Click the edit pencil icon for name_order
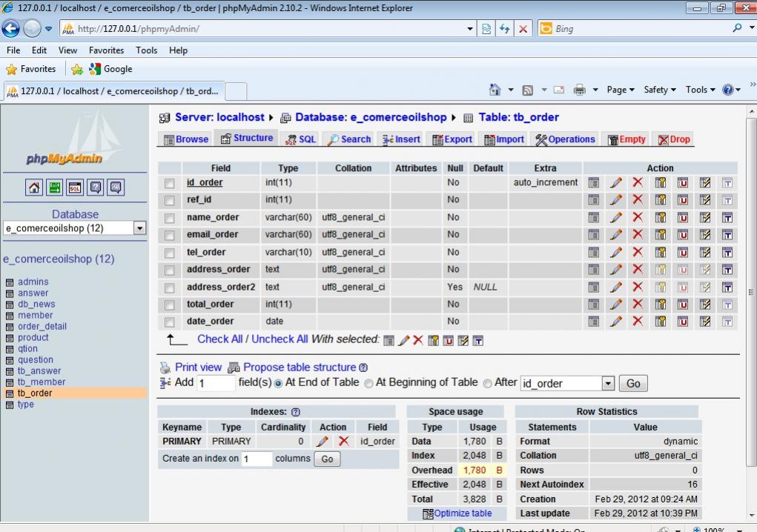This screenshot has width=757, height=532. [x=615, y=217]
